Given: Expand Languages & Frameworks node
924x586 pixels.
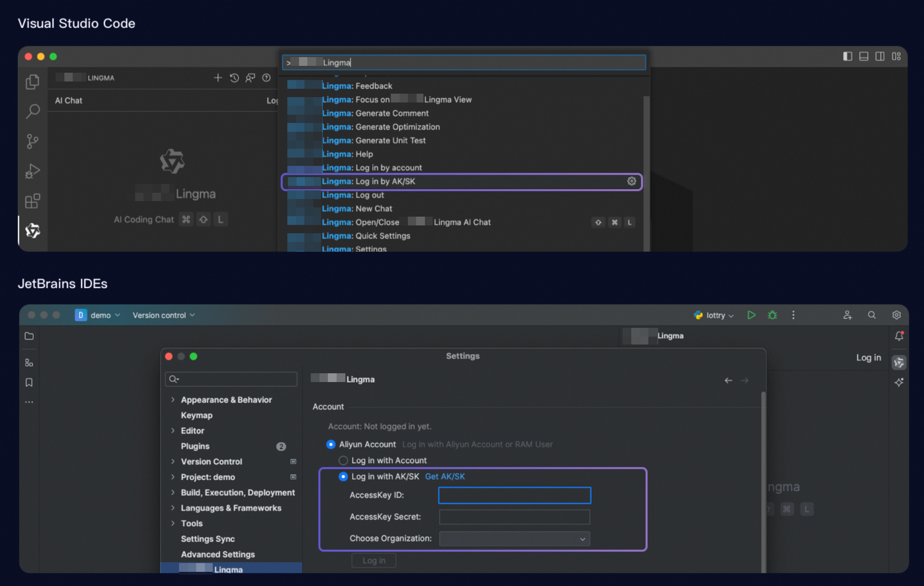Looking at the screenshot, I should click(173, 508).
